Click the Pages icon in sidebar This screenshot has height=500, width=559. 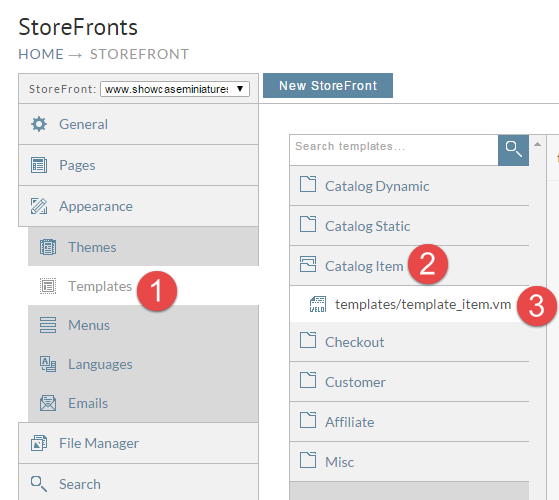[x=39, y=165]
